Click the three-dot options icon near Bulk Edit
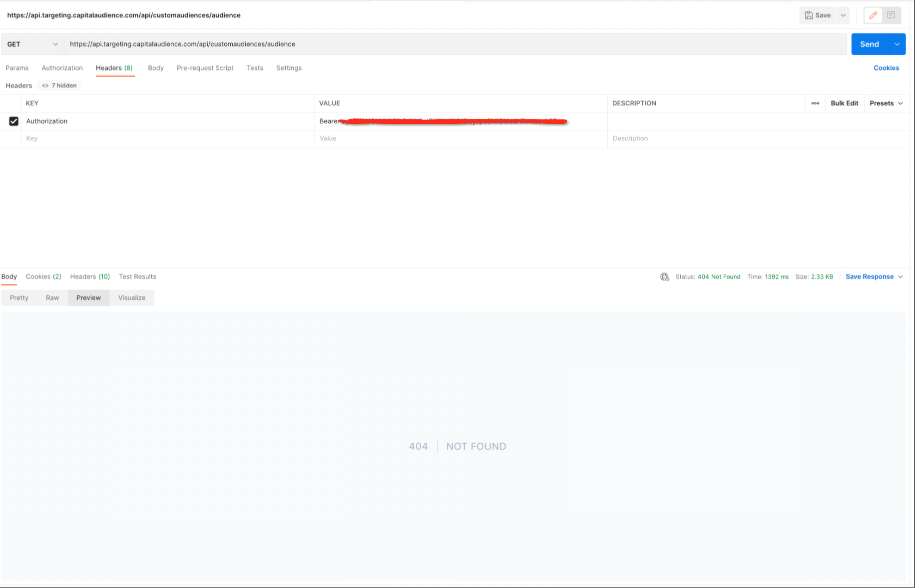Viewport: 915px width, 588px height. [815, 103]
